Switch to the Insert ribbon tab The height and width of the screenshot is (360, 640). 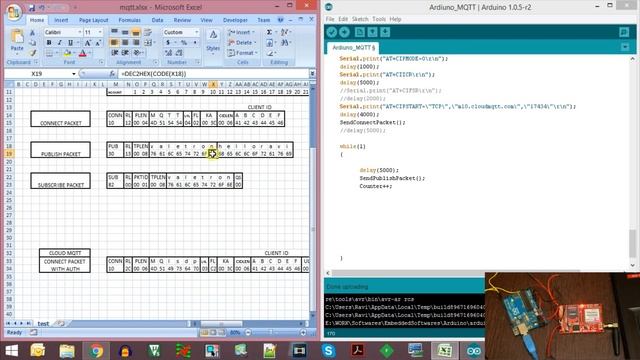pos(61,20)
